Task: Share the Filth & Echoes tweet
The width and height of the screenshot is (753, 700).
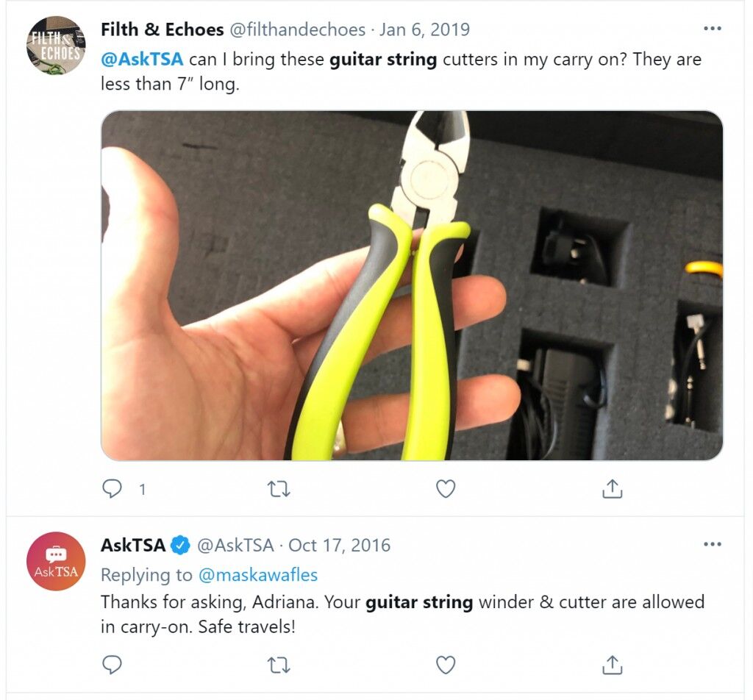Action: (612, 488)
